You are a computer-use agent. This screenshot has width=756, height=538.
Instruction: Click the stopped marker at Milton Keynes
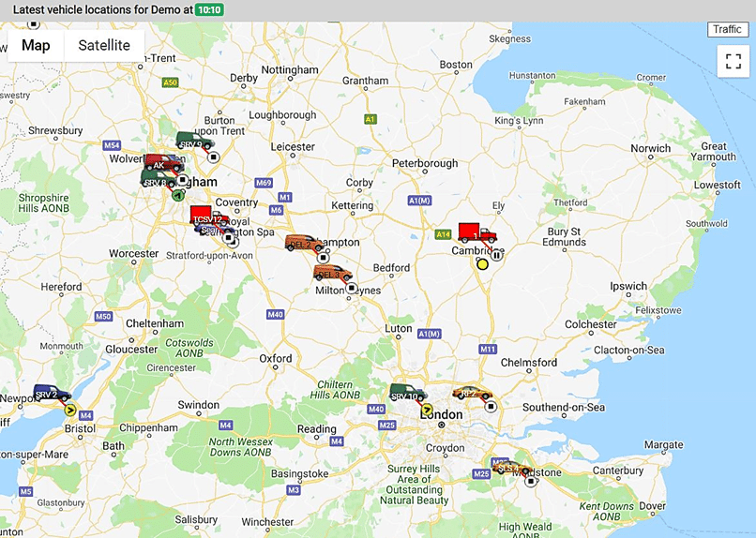[352, 288]
